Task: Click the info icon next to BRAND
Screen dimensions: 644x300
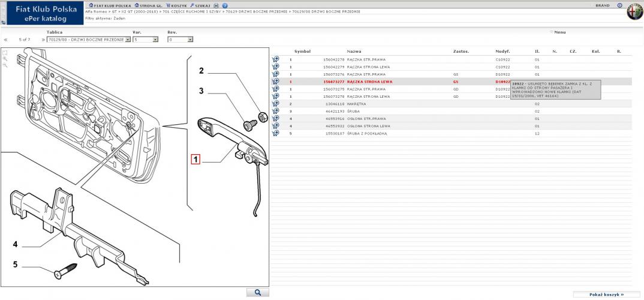Action: click(x=619, y=5)
